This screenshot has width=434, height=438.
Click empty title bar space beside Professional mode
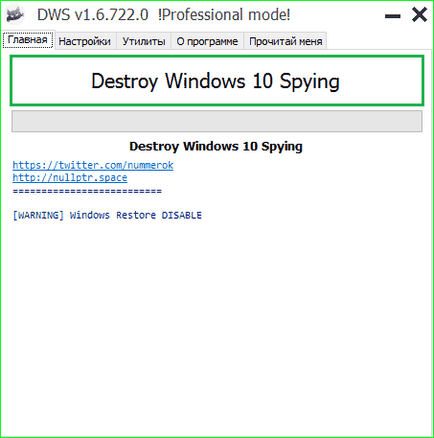pyautogui.click(x=337, y=15)
